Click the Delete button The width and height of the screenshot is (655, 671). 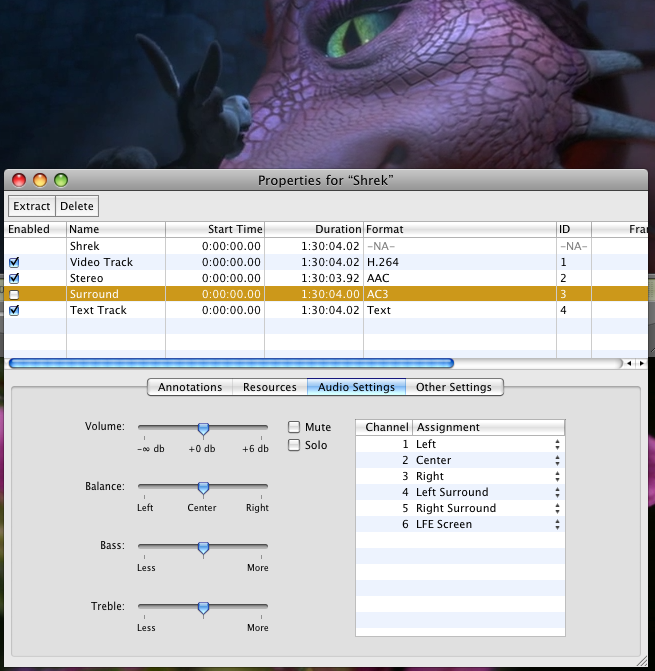coord(77,206)
